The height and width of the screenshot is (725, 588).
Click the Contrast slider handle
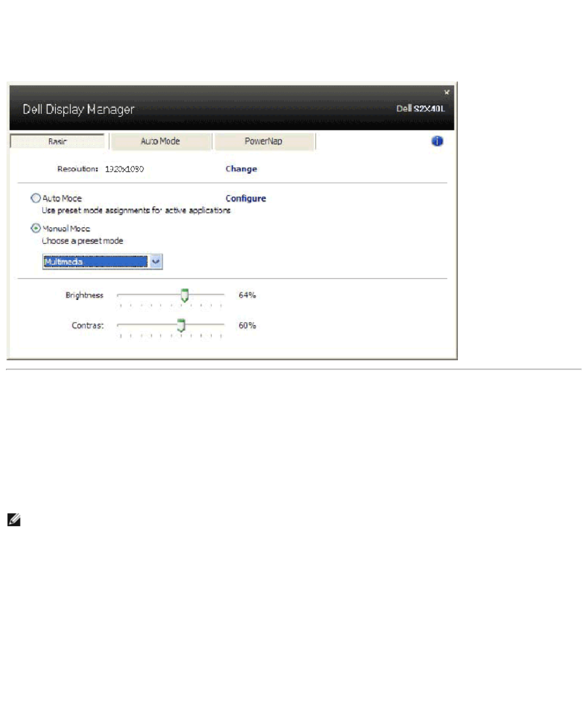(181, 325)
